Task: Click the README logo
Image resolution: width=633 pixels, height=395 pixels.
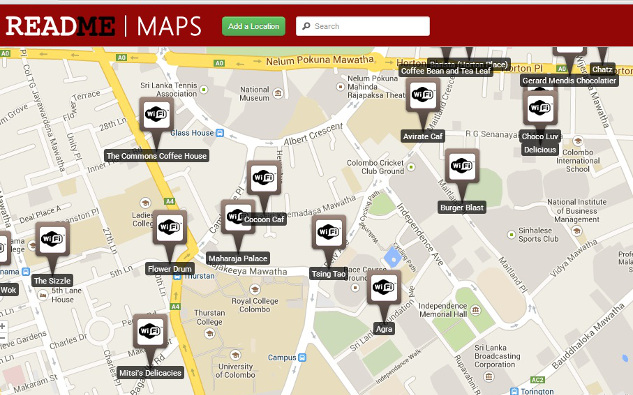Action: [61, 26]
